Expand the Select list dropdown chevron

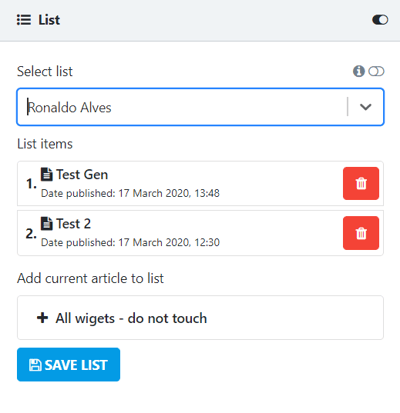[x=366, y=107]
